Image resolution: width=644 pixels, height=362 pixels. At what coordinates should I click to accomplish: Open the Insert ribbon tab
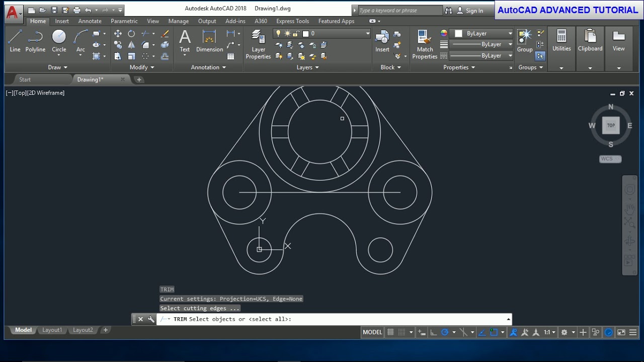[x=62, y=21]
